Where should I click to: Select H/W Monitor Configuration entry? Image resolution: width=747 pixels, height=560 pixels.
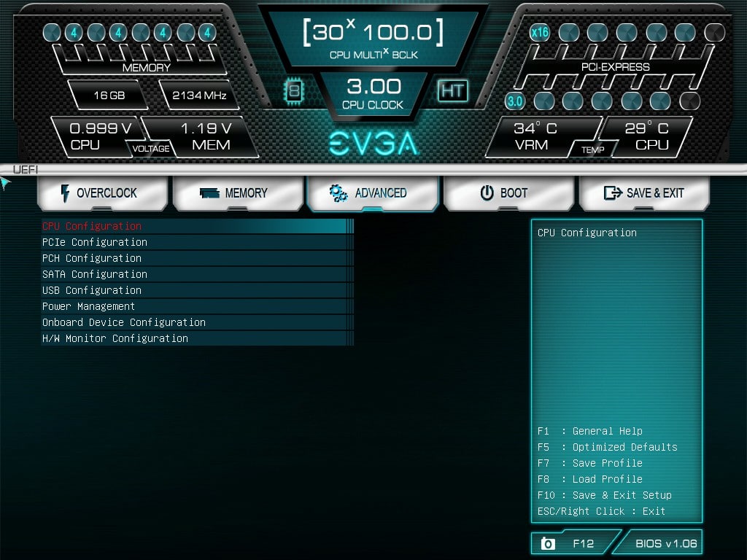point(115,338)
